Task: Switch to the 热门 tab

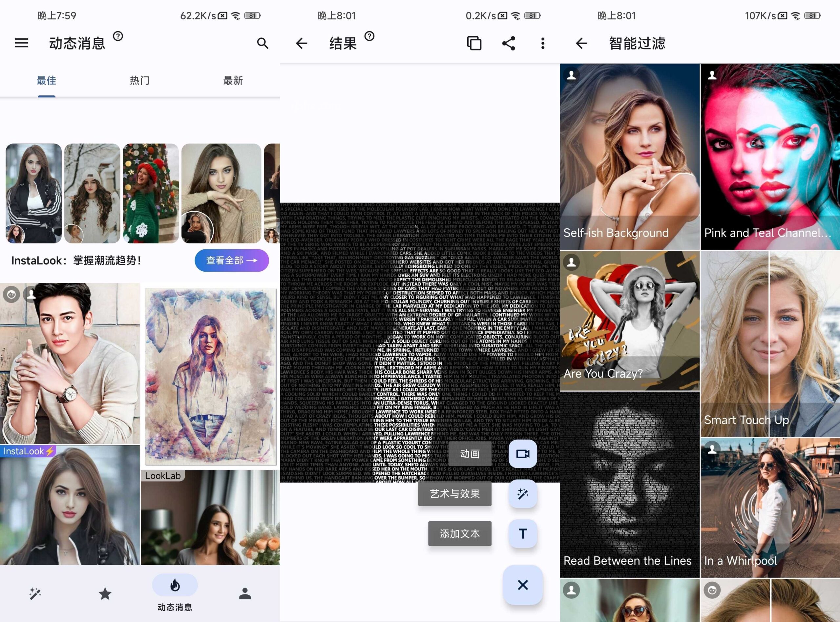Action: click(139, 80)
